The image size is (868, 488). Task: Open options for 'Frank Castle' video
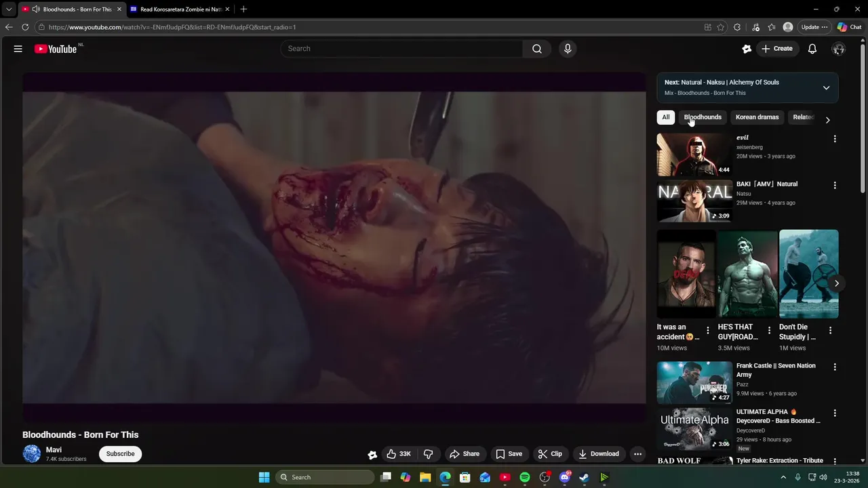835,367
